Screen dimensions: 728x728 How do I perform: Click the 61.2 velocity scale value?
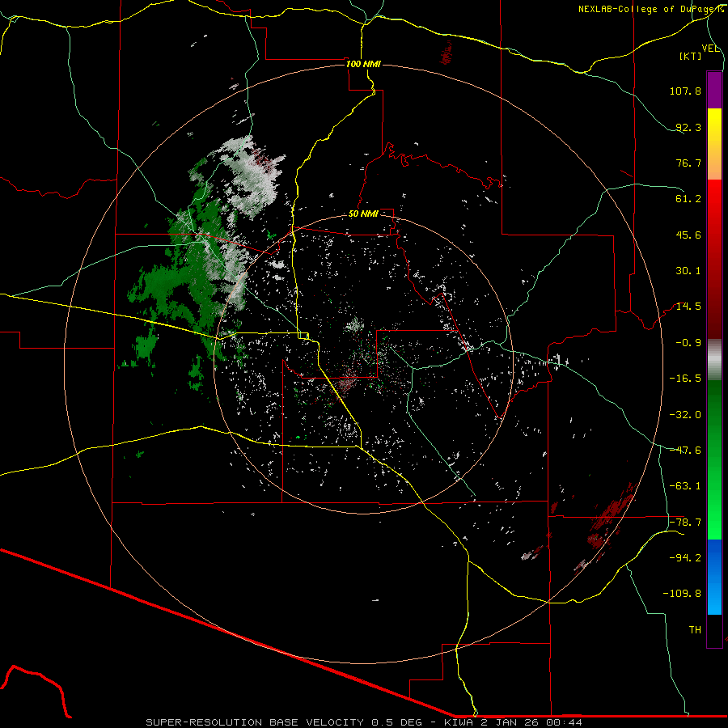pos(688,199)
